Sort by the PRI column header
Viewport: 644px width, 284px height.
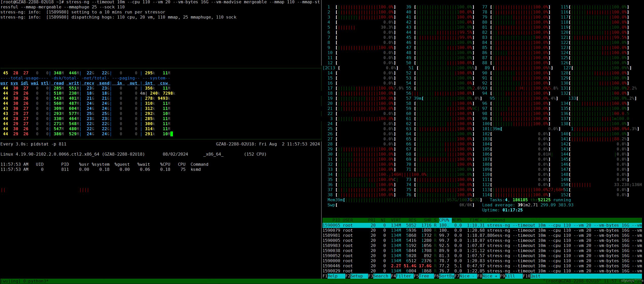pos(372,220)
